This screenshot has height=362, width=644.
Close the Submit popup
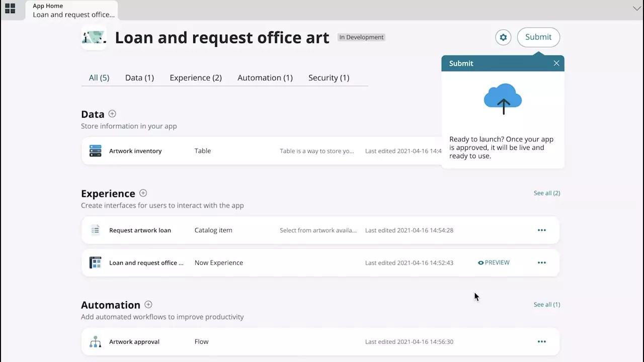click(556, 63)
